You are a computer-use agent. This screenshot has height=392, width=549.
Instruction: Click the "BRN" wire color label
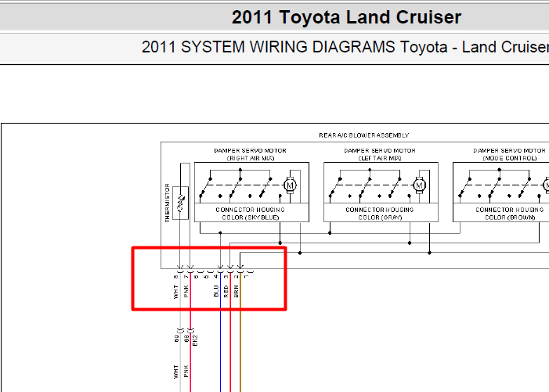click(x=237, y=291)
